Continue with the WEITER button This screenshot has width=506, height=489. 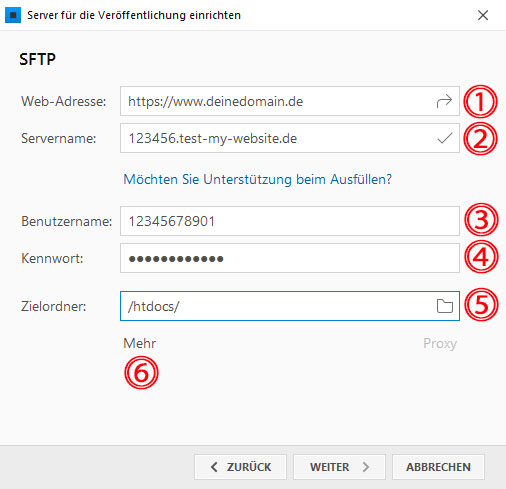coord(339,467)
